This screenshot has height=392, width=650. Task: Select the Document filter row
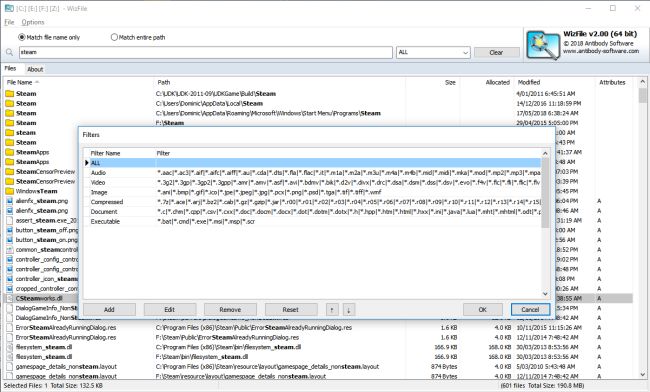312,212
